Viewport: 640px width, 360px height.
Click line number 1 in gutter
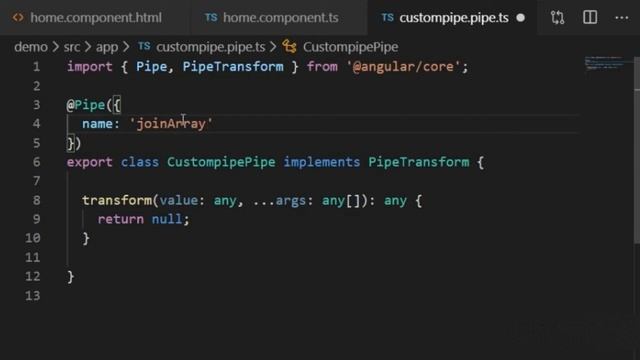[36, 67]
